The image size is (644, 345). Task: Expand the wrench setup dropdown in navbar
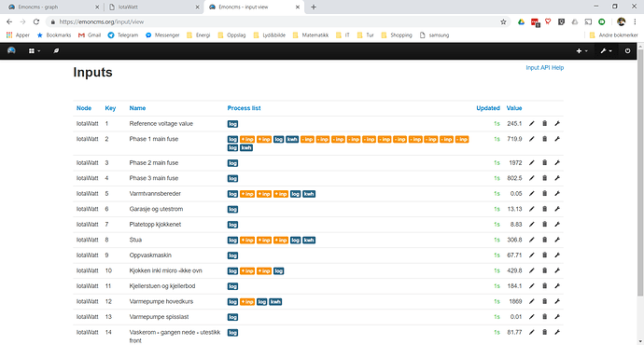[x=607, y=51]
